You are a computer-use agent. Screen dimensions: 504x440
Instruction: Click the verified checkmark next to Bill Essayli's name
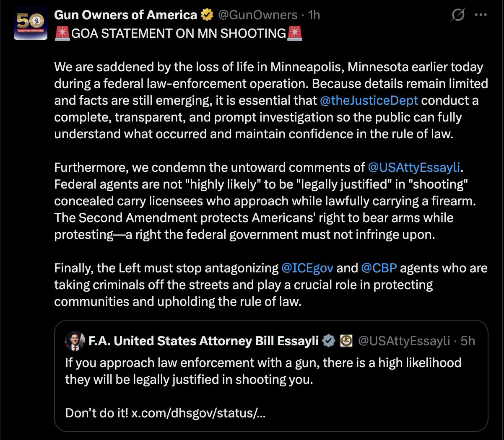tap(329, 341)
